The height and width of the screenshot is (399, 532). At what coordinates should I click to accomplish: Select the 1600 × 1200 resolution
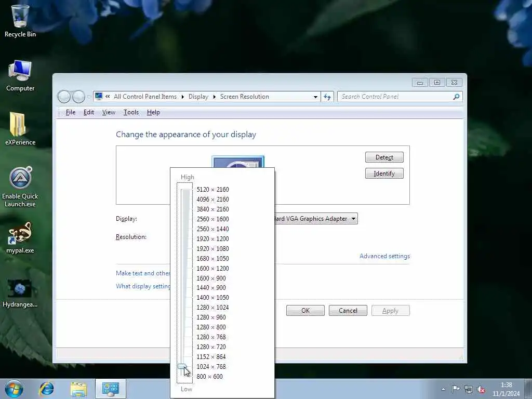coord(212,269)
